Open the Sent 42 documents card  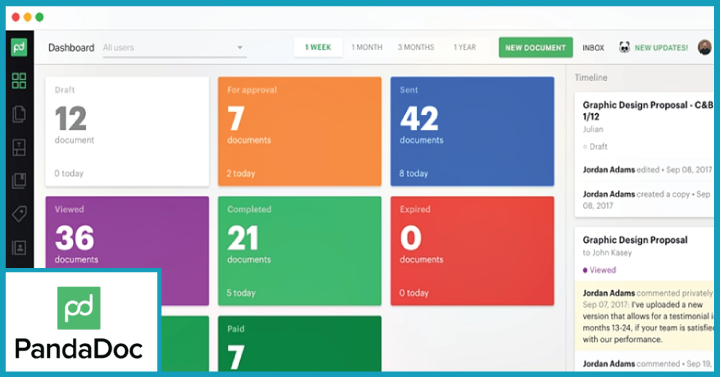tap(472, 131)
